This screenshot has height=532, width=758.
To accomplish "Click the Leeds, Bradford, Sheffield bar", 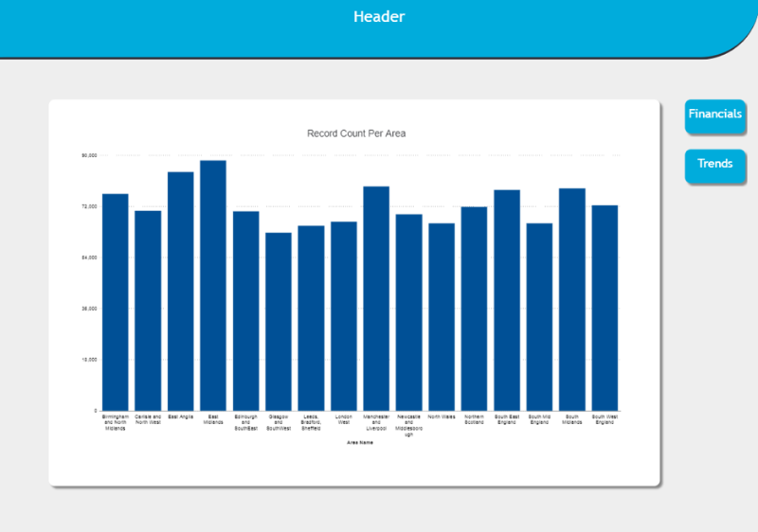I will click(x=311, y=318).
